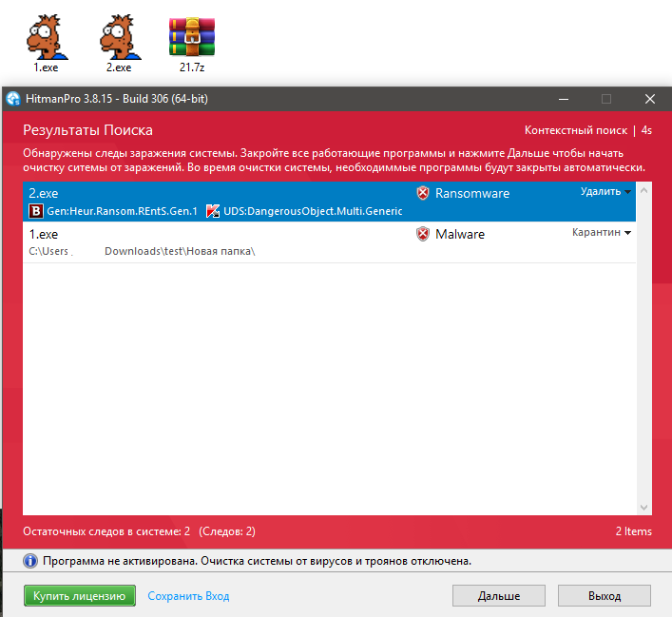Minimize the HitmanPro window

pyautogui.click(x=564, y=99)
